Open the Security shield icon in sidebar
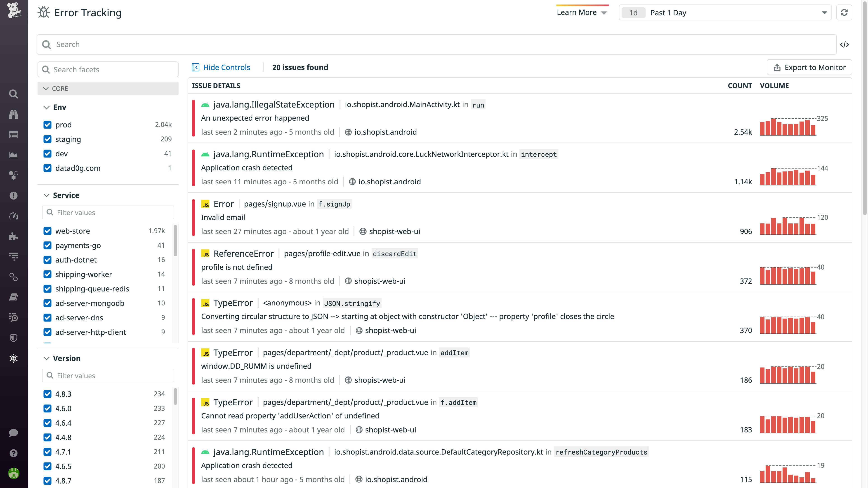 point(14,338)
